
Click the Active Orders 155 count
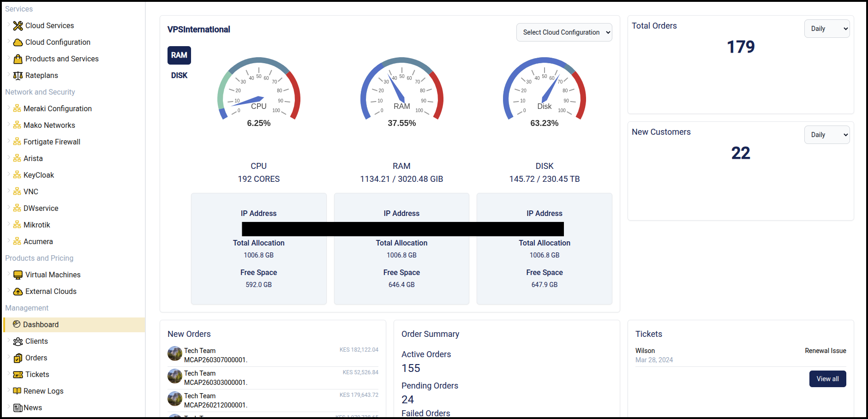411,368
